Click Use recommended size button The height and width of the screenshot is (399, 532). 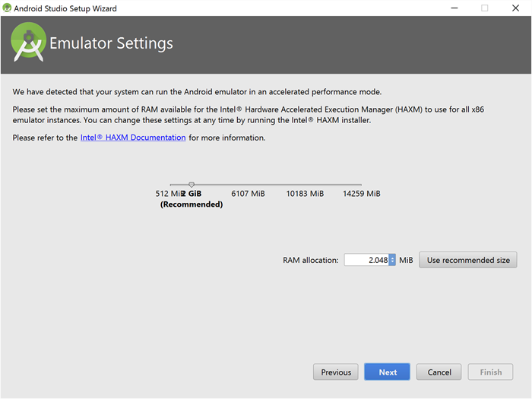tap(468, 260)
